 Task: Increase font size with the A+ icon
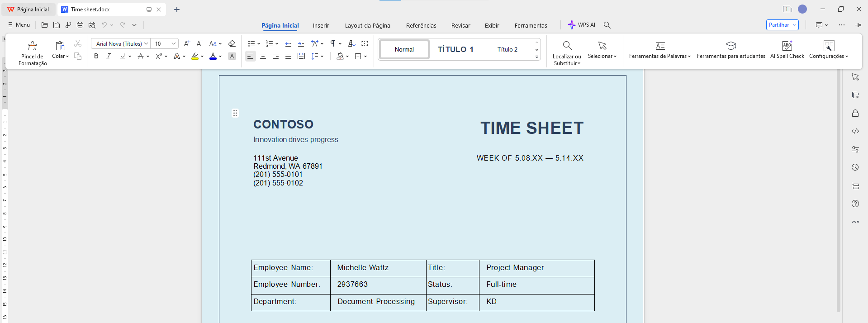187,43
